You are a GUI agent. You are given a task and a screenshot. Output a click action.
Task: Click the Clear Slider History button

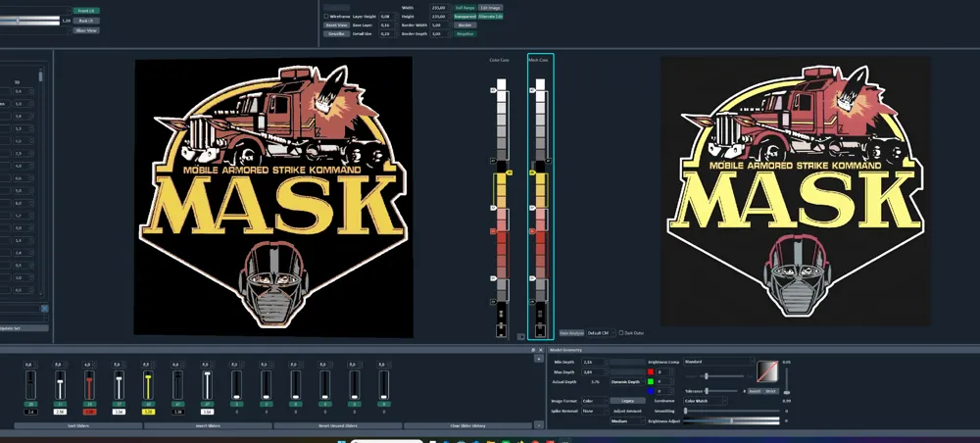[x=468, y=425]
